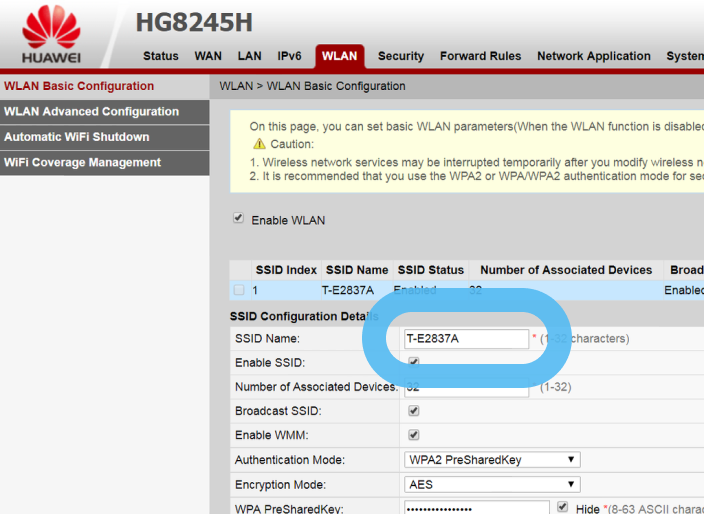Open WLAN Advanced Configuration page

click(92, 112)
